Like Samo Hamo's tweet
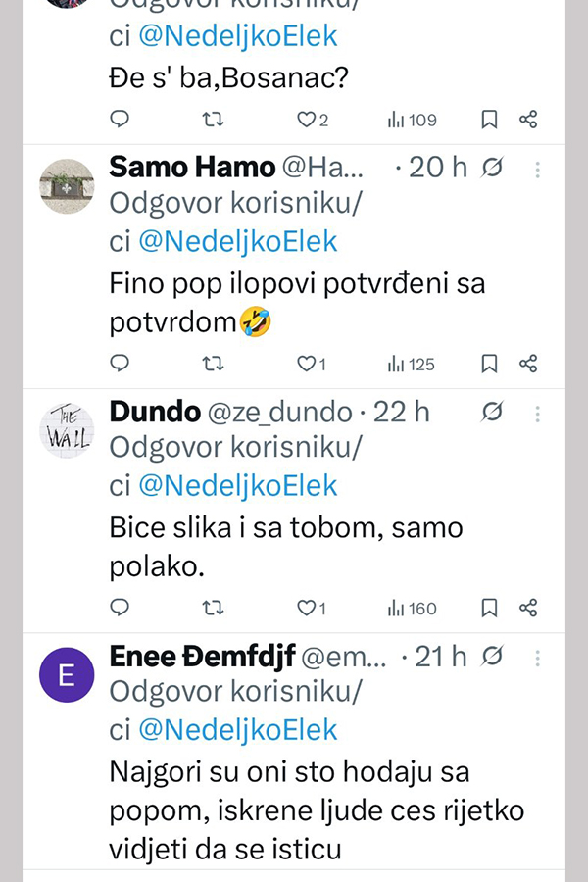 point(305,364)
